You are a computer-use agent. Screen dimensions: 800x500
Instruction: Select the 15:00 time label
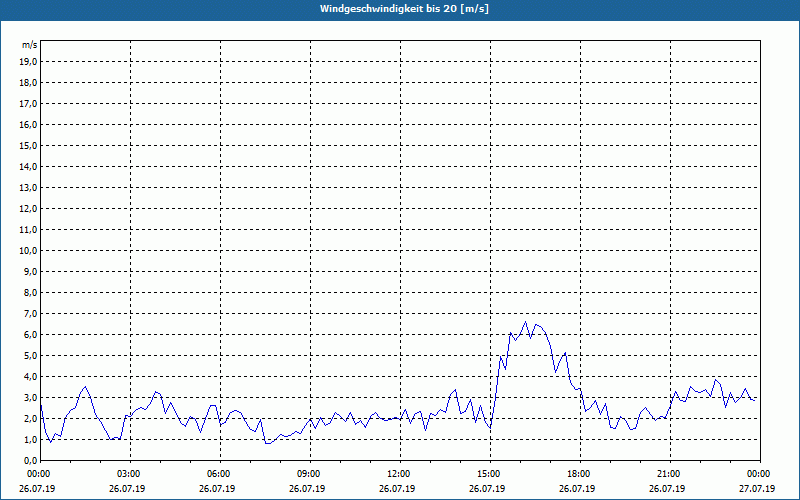click(490, 474)
